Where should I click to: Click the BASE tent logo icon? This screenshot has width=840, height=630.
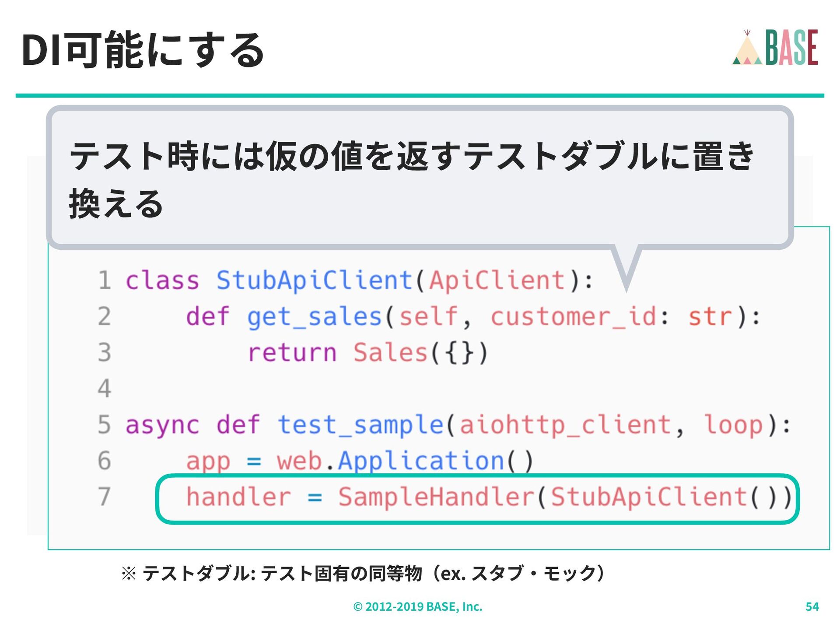point(747,49)
